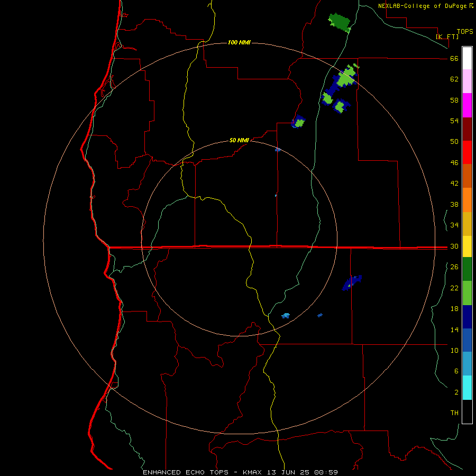Screen dimensions: 476x476
Task: Select the "30" legend label
Action: [454, 246]
